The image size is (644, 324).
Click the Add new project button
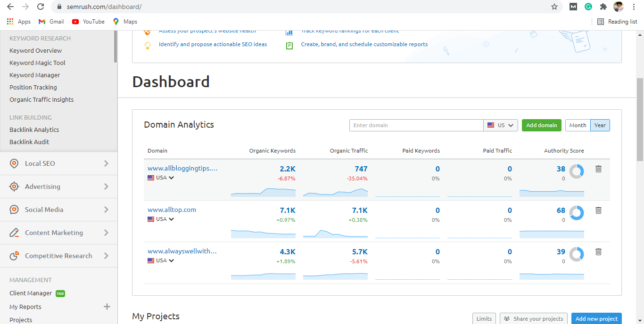(x=596, y=318)
